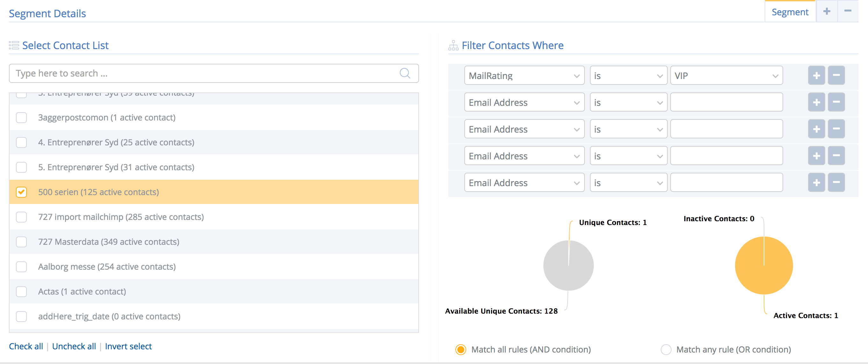The height and width of the screenshot is (364, 868).
Task: Click 'Unique Contacts: 1' chart label
Action: 613,222
